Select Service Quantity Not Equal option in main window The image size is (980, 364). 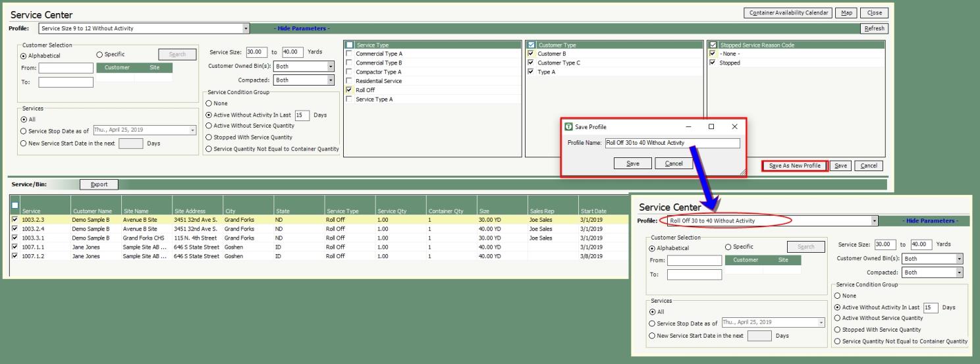209,149
